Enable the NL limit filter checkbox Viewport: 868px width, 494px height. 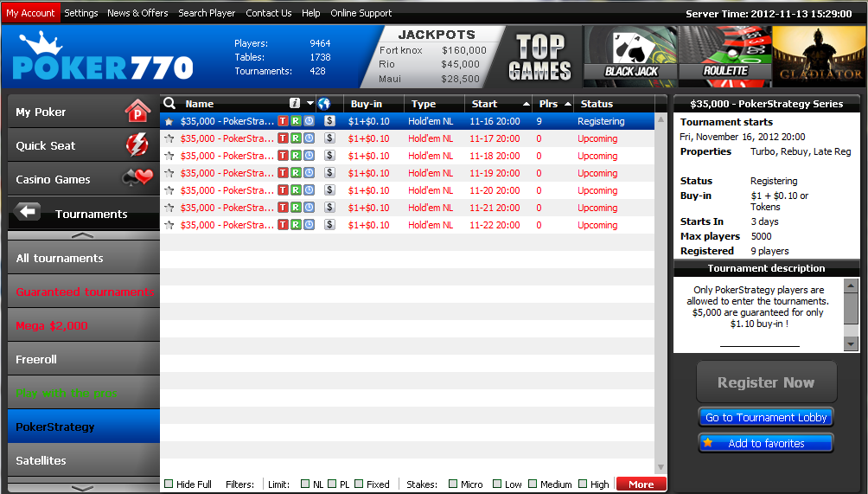pyautogui.click(x=305, y=484)
